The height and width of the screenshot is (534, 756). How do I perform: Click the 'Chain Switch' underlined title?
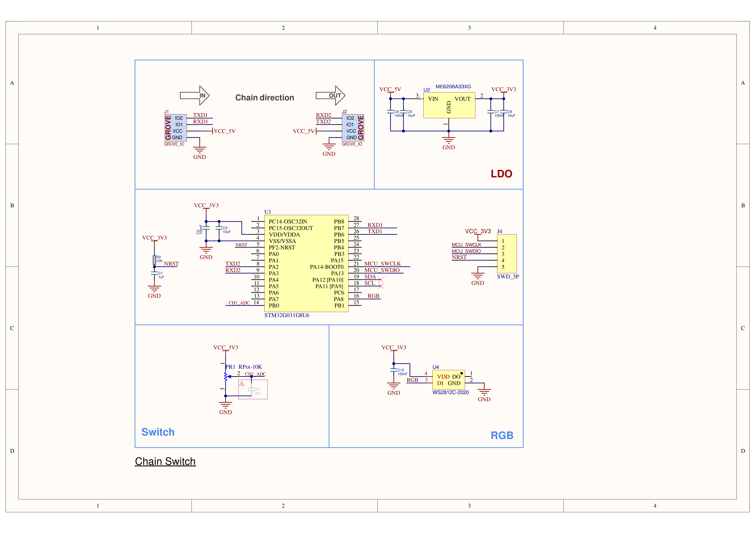tap(165, 461)
